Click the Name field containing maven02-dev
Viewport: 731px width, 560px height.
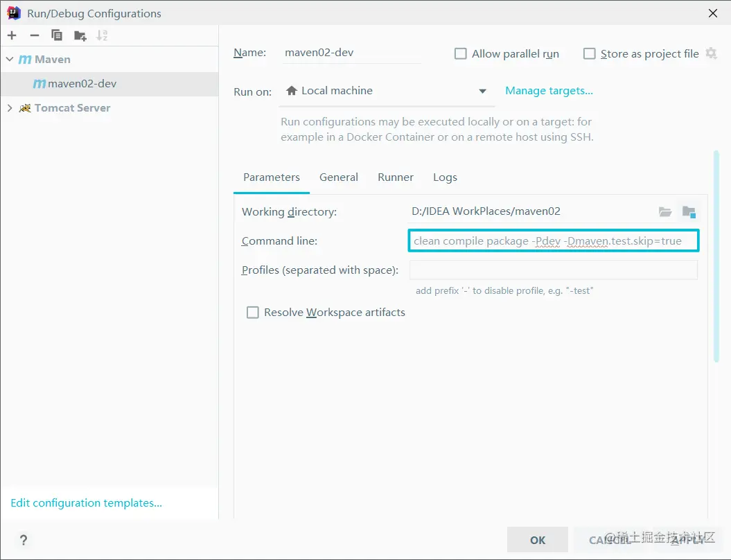351,53
